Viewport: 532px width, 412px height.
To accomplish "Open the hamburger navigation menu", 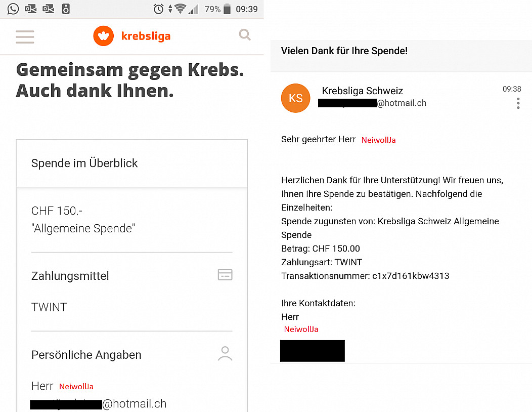I will click(x=25, y=36).
